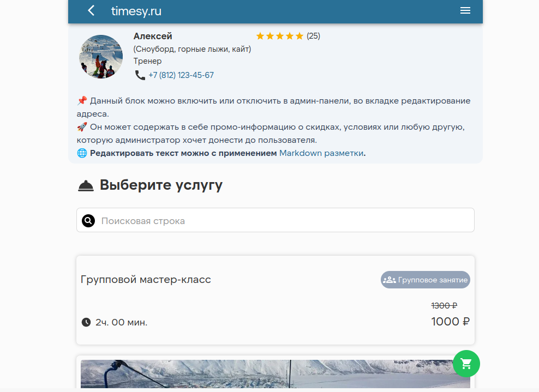Open the green shopping cart button
Screen dimensions: 539x392
466,363
